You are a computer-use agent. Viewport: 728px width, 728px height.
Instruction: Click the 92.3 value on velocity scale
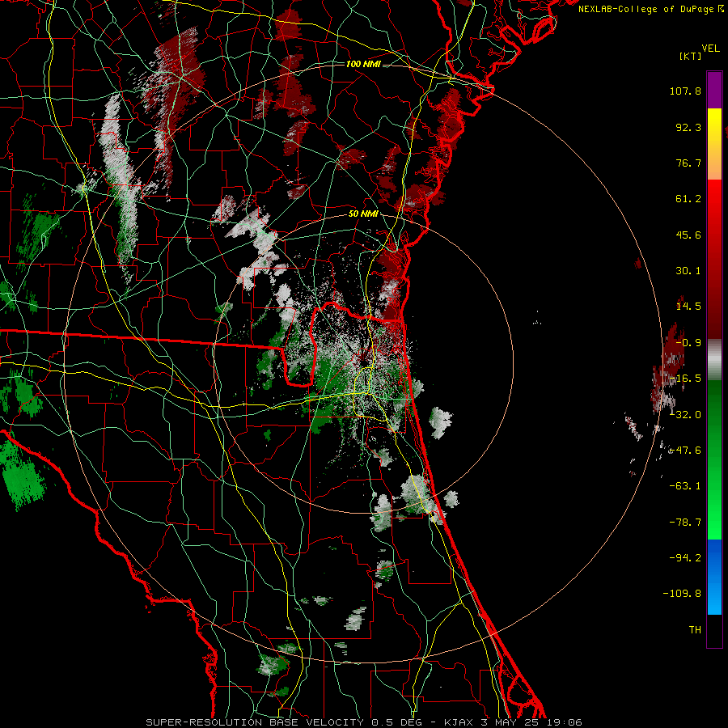(688, 127)
